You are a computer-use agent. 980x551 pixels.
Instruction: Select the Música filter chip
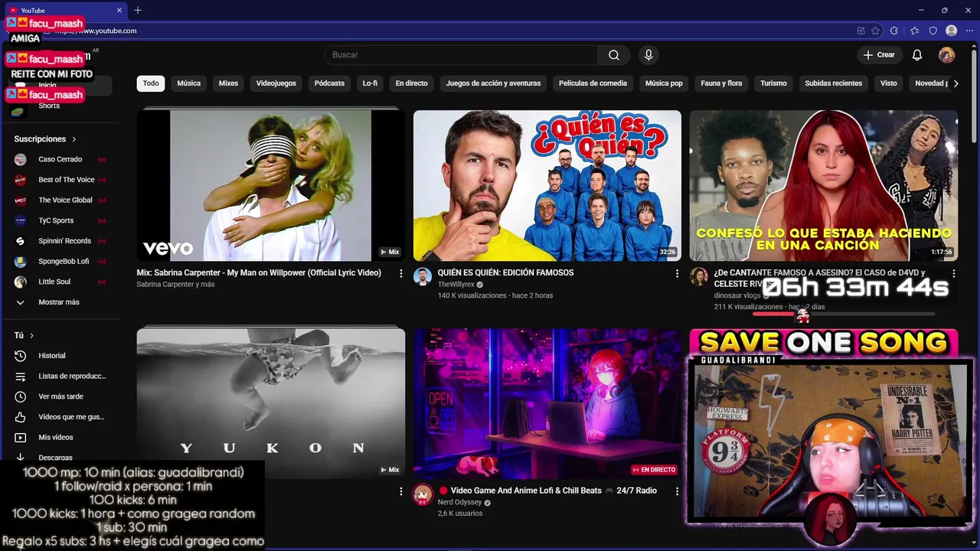pos(188,83)
